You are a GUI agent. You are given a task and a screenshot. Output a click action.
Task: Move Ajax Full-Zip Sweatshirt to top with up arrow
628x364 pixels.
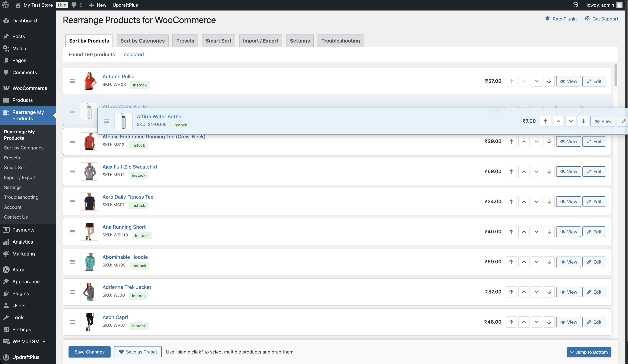point(511,171)
